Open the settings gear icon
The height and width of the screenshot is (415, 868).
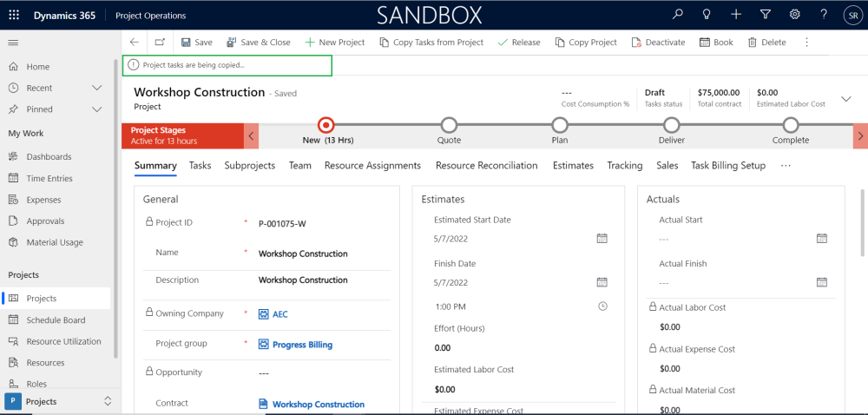coord(795,15)
